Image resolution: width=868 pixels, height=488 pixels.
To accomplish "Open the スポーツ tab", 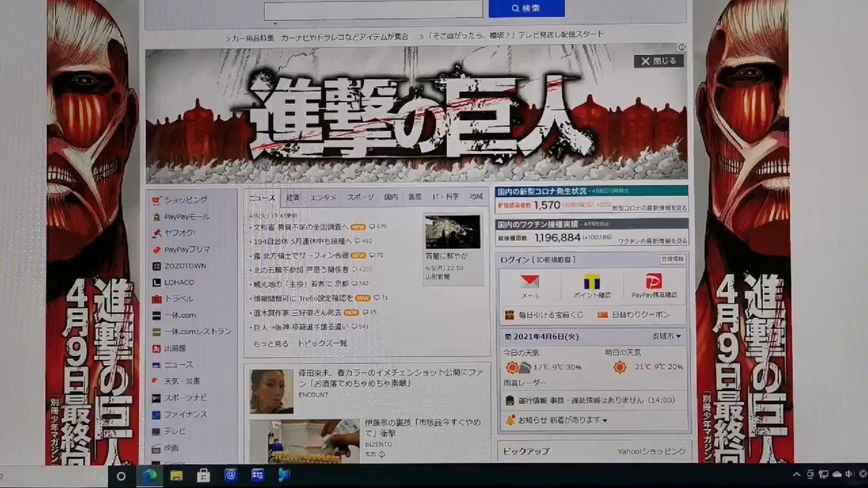I will click(x=360, y=197).
